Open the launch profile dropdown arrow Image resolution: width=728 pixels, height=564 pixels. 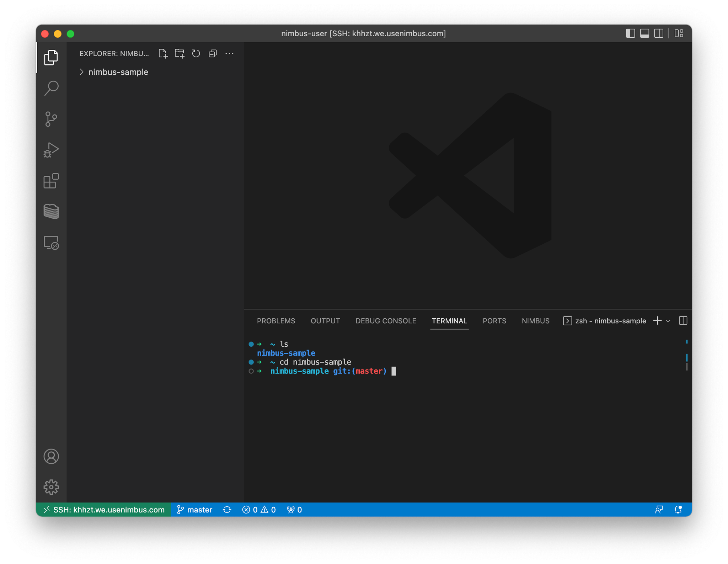(x=668, y=321)
